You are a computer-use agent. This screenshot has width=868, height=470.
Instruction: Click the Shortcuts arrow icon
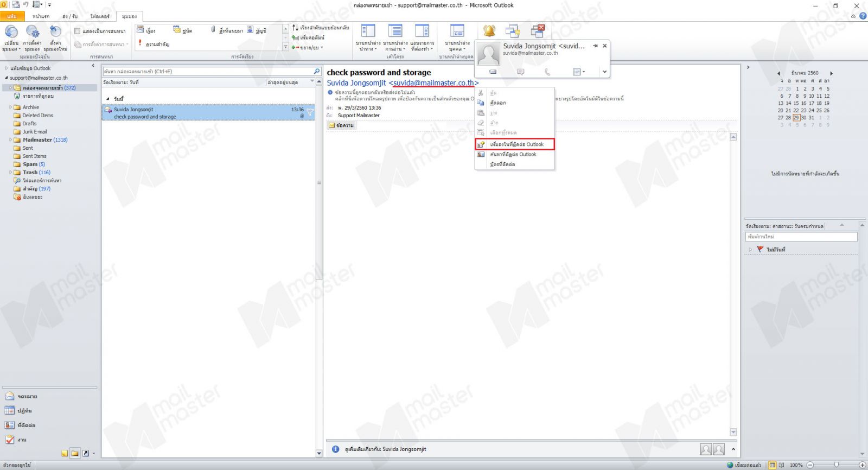[x=86, y=453]
